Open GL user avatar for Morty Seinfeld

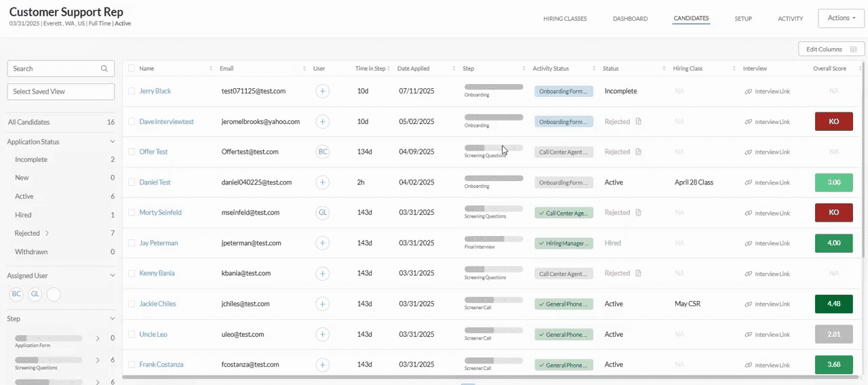point(323,213)
